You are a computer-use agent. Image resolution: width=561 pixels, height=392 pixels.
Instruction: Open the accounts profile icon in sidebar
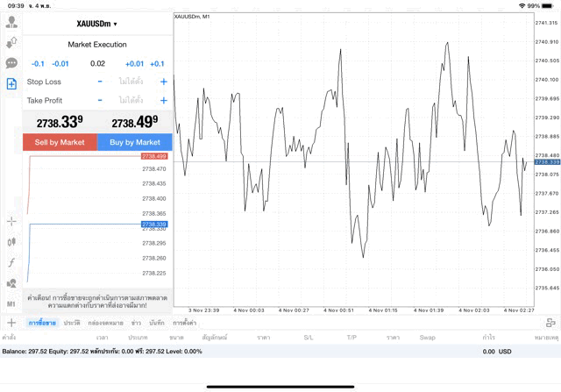11,22
